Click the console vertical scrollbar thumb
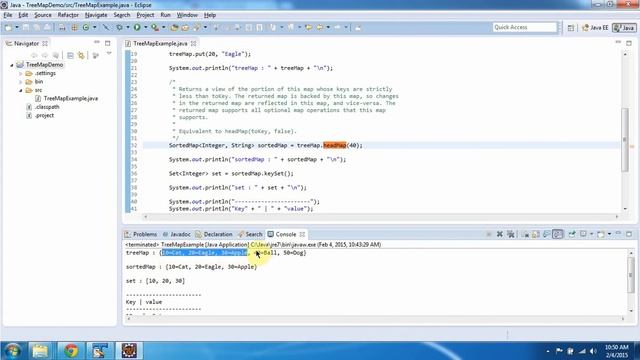This screenshot has height=360, width=640. [x=631, y=275]
